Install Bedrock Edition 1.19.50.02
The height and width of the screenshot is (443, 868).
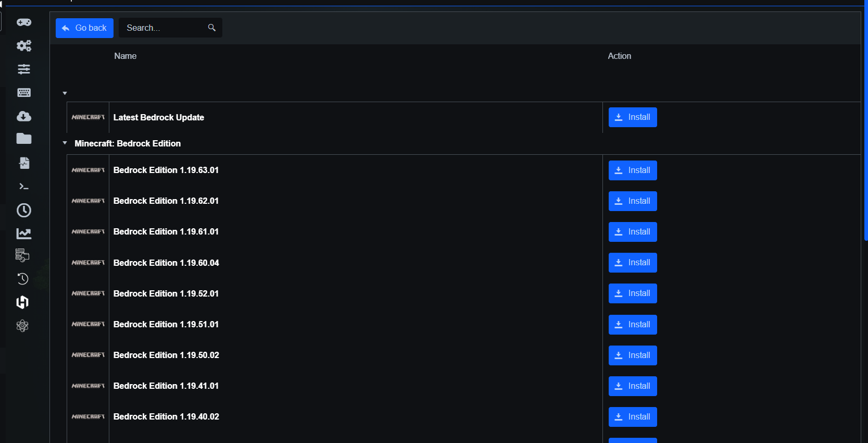pyautogui.click(x=633, y=355)
